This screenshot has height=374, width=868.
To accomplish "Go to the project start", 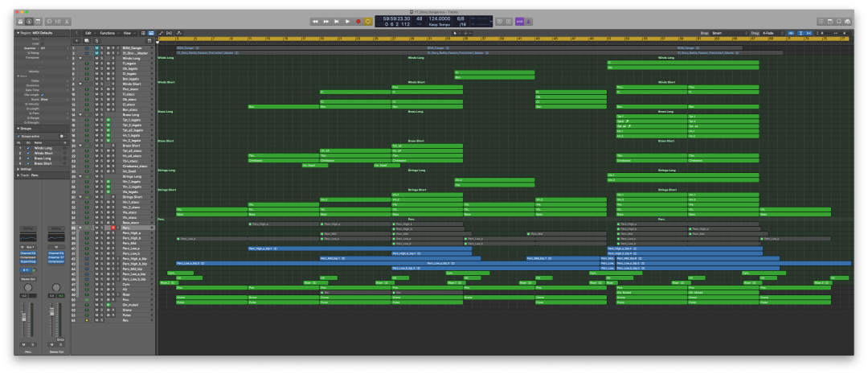I will 337,21.
